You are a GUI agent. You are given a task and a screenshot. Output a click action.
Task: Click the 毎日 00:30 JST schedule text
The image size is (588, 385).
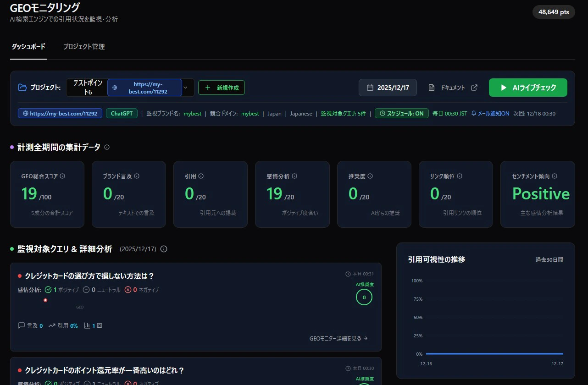[x=449, y=114]
